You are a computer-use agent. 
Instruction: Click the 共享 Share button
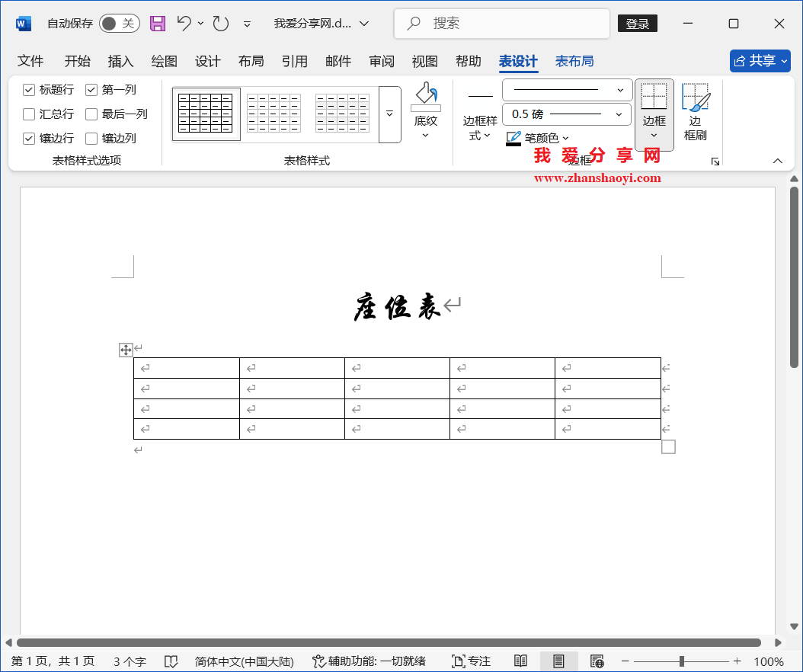[760, 61]
